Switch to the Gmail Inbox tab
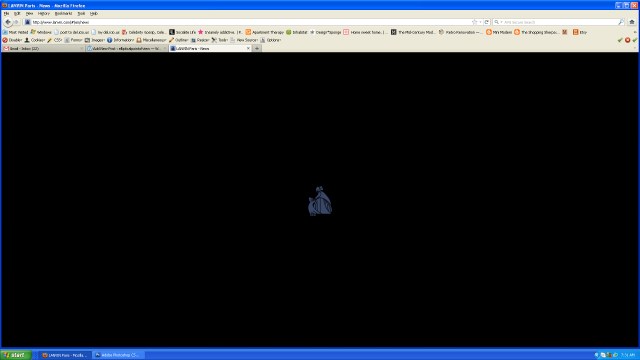This screenshot has width=640, height=360. click(43, 48)
